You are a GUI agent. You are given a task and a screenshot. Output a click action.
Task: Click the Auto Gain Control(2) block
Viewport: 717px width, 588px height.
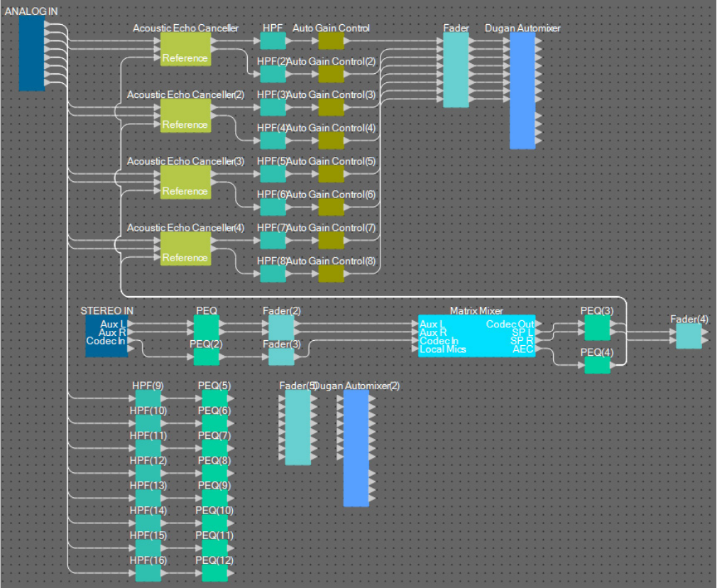[x=331, y=74]
